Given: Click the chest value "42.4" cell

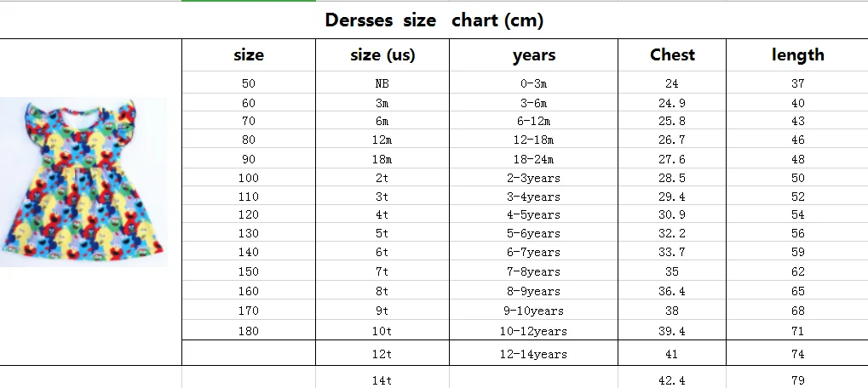Looking at the screenshot, I should pos(672,380).
